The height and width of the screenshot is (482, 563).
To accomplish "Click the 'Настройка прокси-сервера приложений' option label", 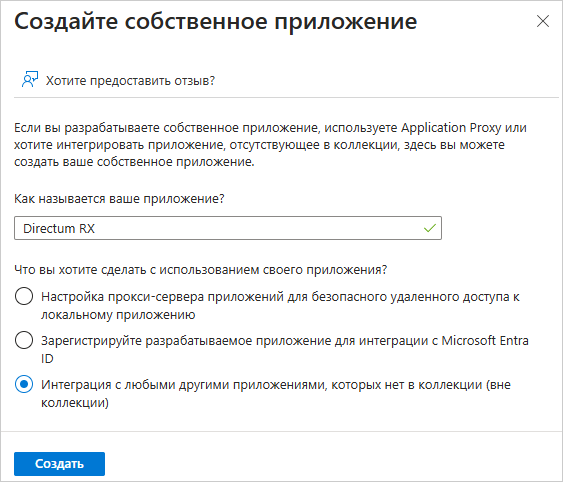I will click(x=280, y=305).
